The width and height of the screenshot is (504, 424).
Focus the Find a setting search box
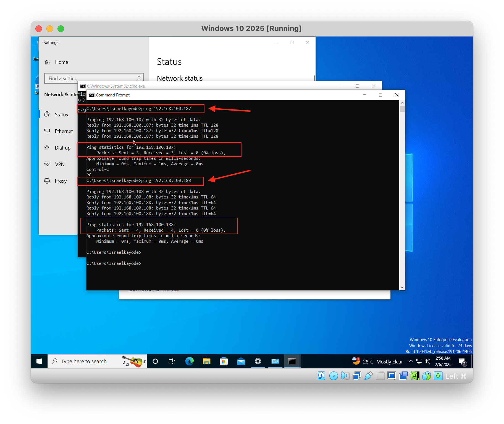(94, 78)
